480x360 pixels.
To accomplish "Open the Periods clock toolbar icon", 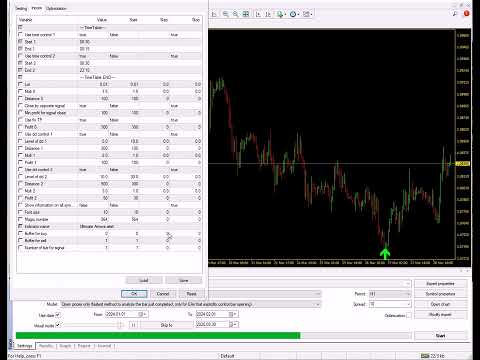I will pyautogui.click(x=293, y=14).
